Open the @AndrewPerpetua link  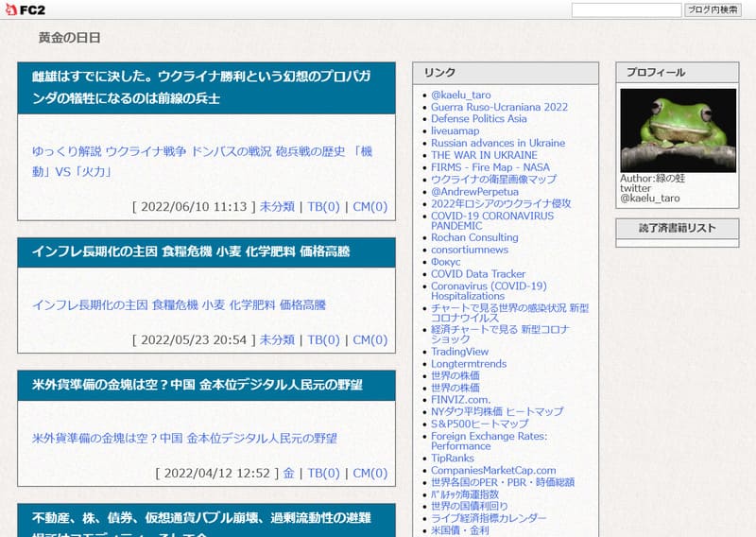point(474,192)
